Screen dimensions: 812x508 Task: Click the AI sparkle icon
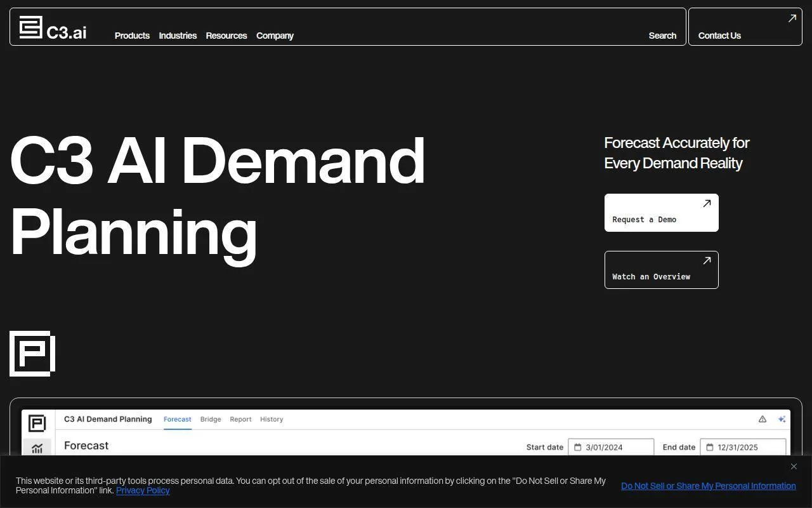(x=782, y=419)
